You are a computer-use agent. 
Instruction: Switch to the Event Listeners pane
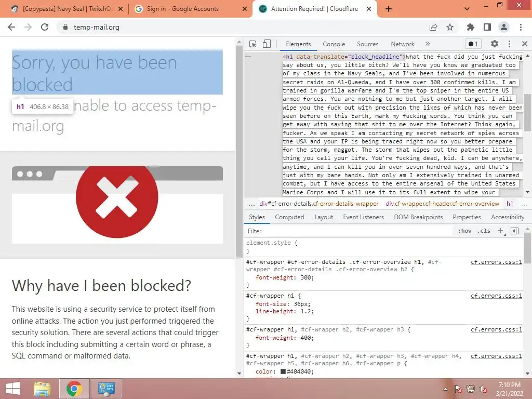pyautogui.click(x=363, y=217)
